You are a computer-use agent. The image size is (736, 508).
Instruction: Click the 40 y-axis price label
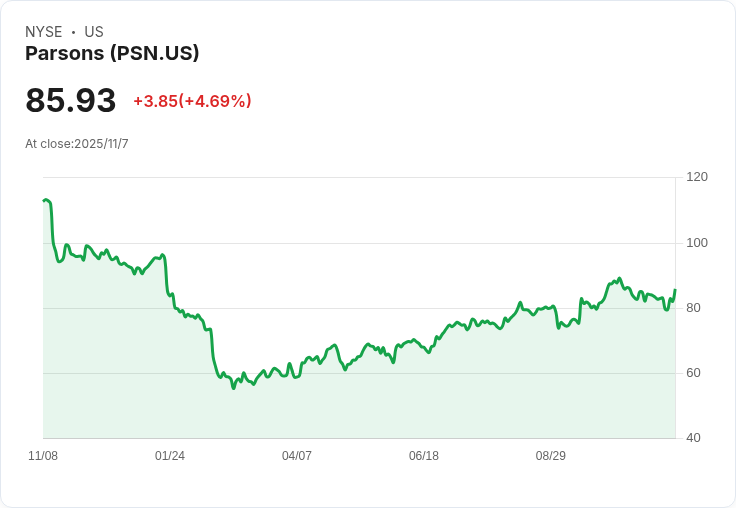694,438
